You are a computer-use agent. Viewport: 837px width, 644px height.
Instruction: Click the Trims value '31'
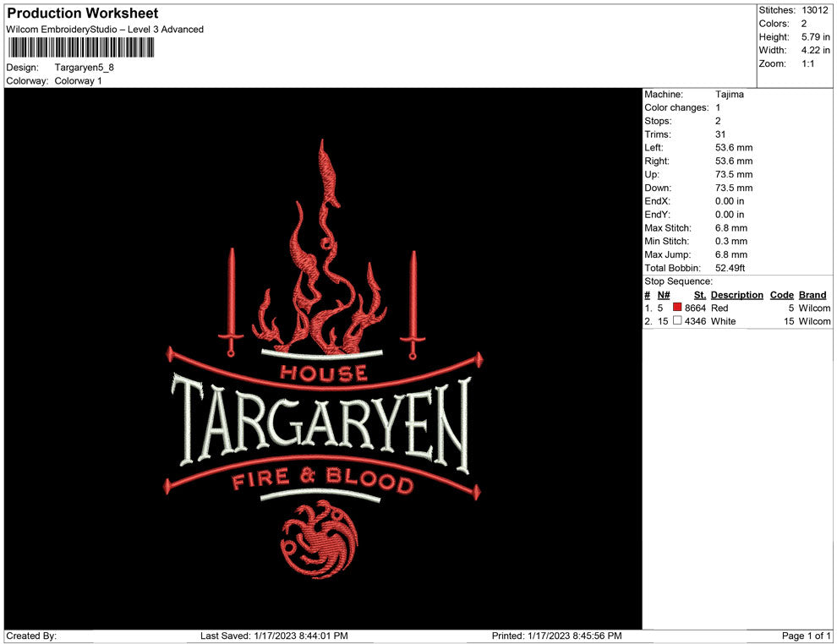(x=720, y=134)
